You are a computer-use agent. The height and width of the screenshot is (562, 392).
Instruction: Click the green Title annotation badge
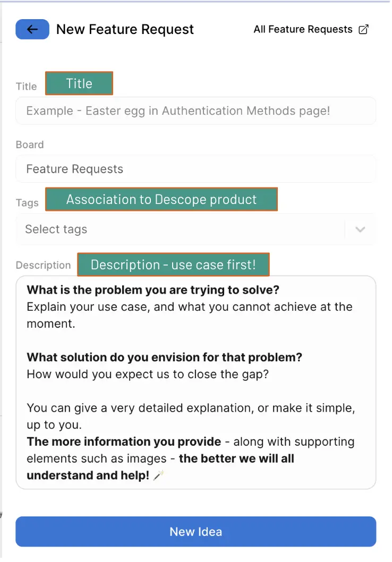(x=79, y=83)
